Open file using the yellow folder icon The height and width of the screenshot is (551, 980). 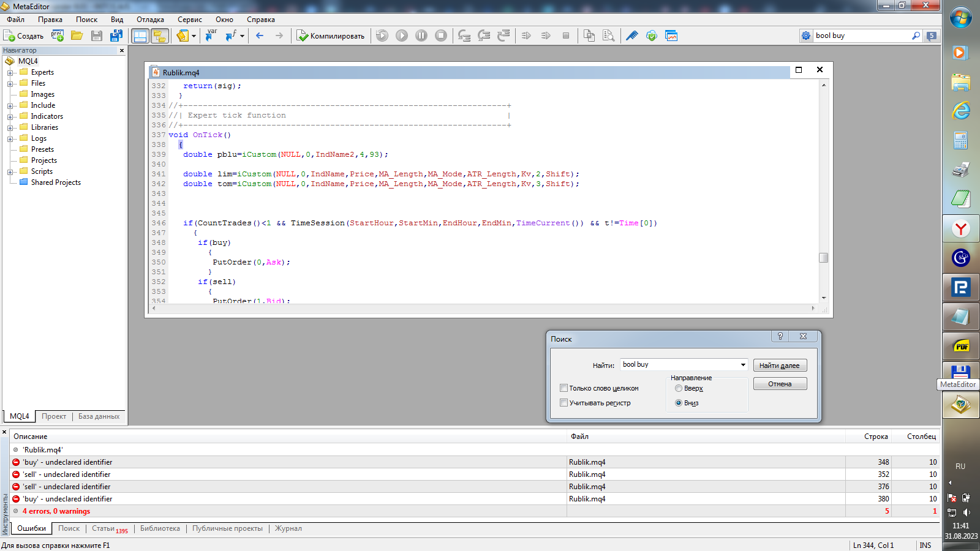coord(77,36)
